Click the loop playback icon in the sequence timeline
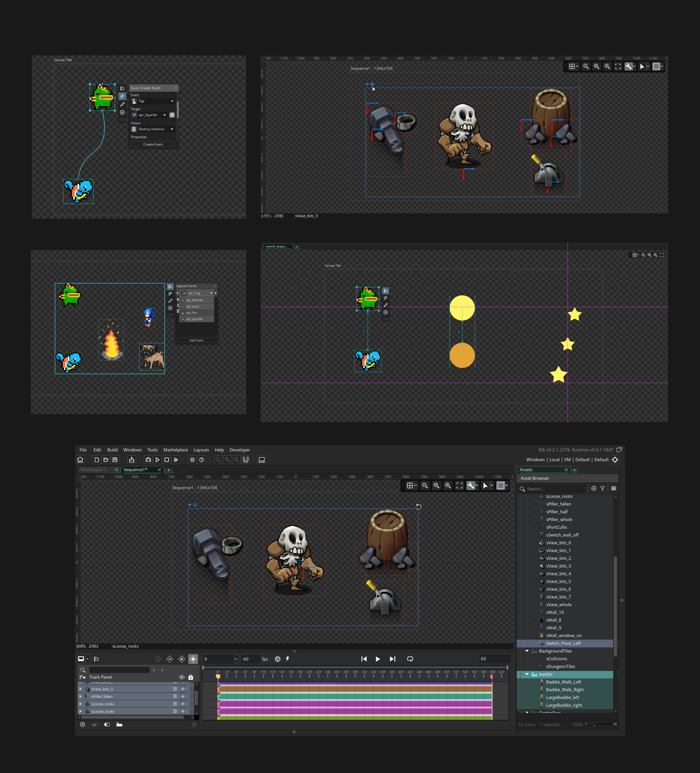 [x=410, y=659]
